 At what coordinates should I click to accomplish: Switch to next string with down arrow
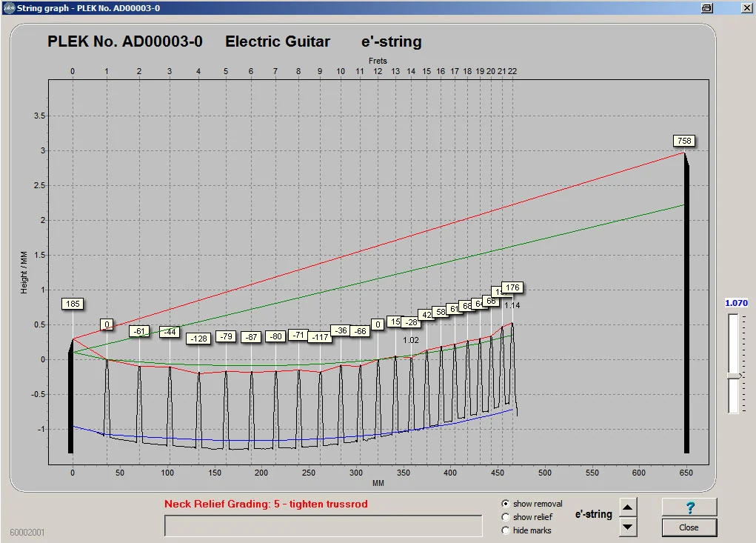[627, 527]
